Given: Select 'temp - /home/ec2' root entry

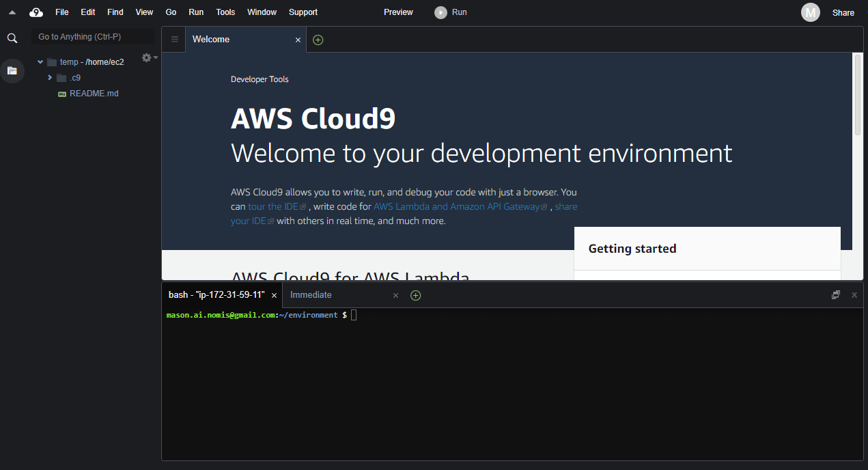Looking at the screenshot, I should tap(92, 62).
